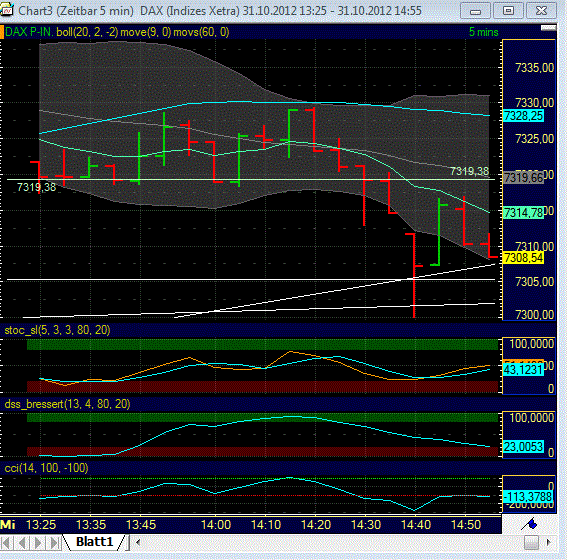This screenshot has width=567, height=560.
Task: Click the Mi weekday label on time axis
Action: 8,525
